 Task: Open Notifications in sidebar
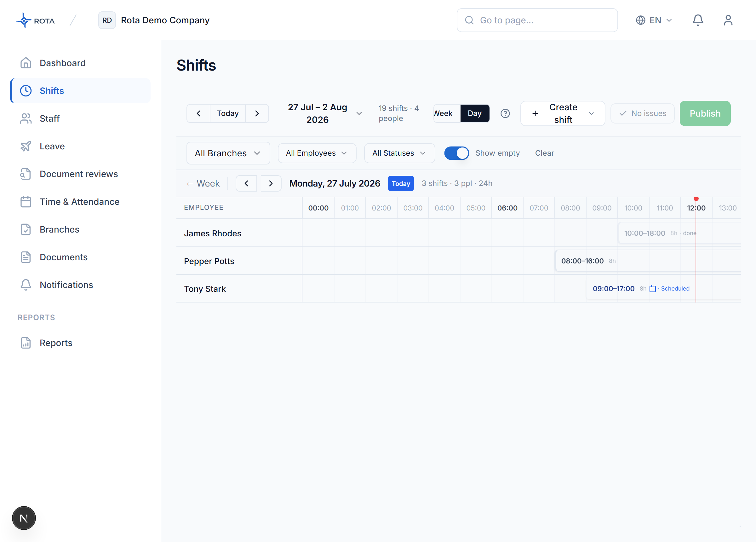click(x=81, y=285)
